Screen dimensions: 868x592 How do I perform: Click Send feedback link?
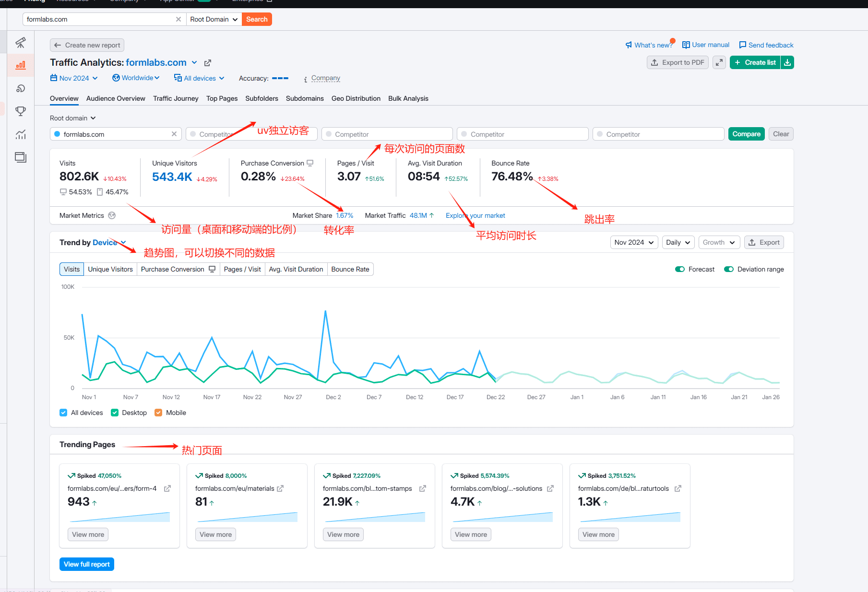766,45
